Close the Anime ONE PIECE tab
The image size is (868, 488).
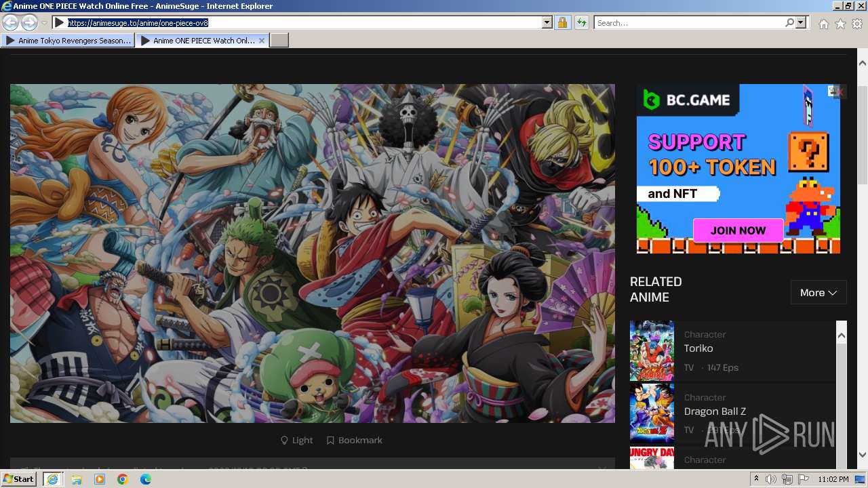(x=262, y=41)
